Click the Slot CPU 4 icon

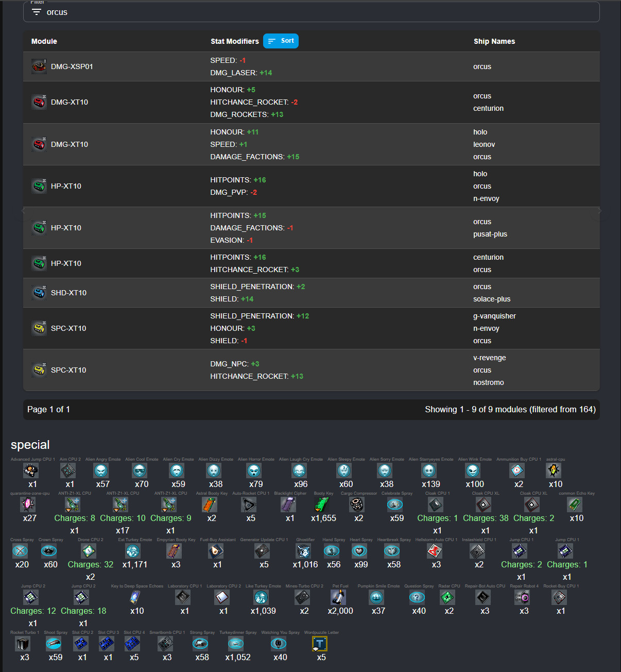coord(132,644)
